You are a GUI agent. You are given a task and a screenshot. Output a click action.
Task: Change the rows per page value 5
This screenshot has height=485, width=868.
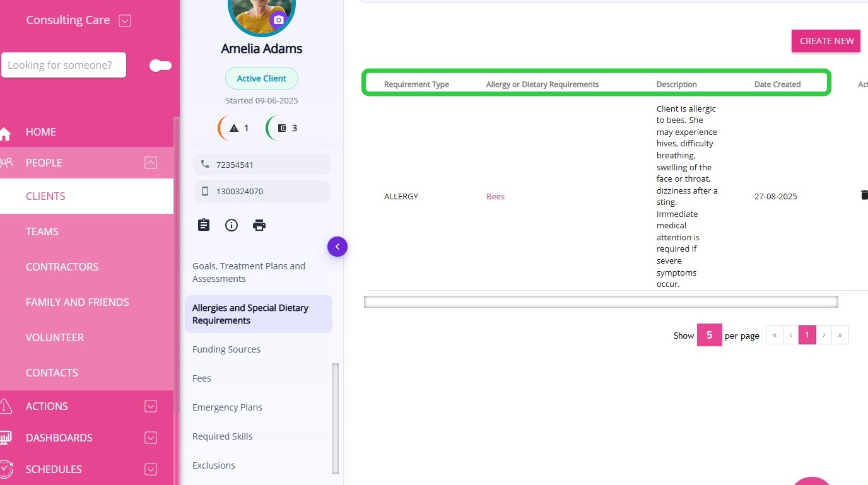[709, 336]
